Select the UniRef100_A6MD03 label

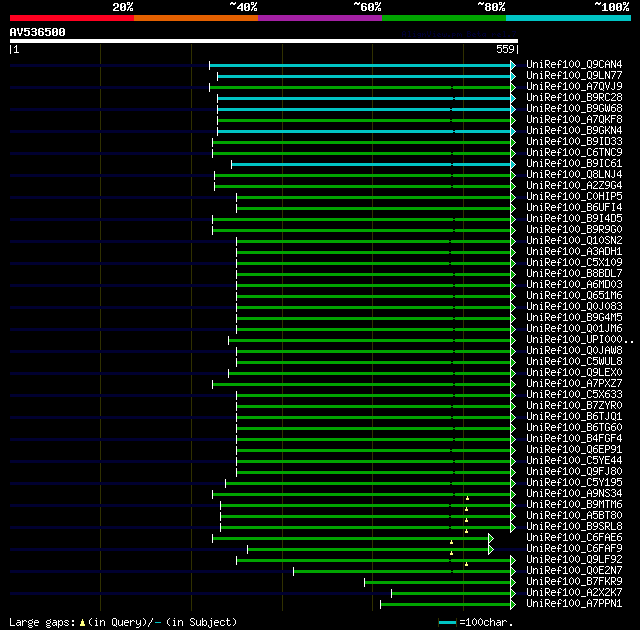pyautogui.click(x=574, y=285)
